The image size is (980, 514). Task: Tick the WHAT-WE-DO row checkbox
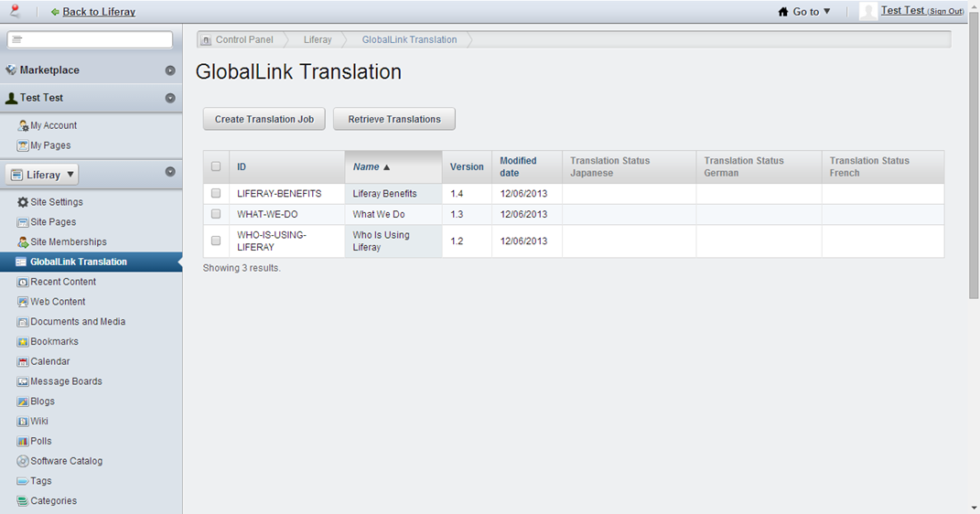pos(216,214)
